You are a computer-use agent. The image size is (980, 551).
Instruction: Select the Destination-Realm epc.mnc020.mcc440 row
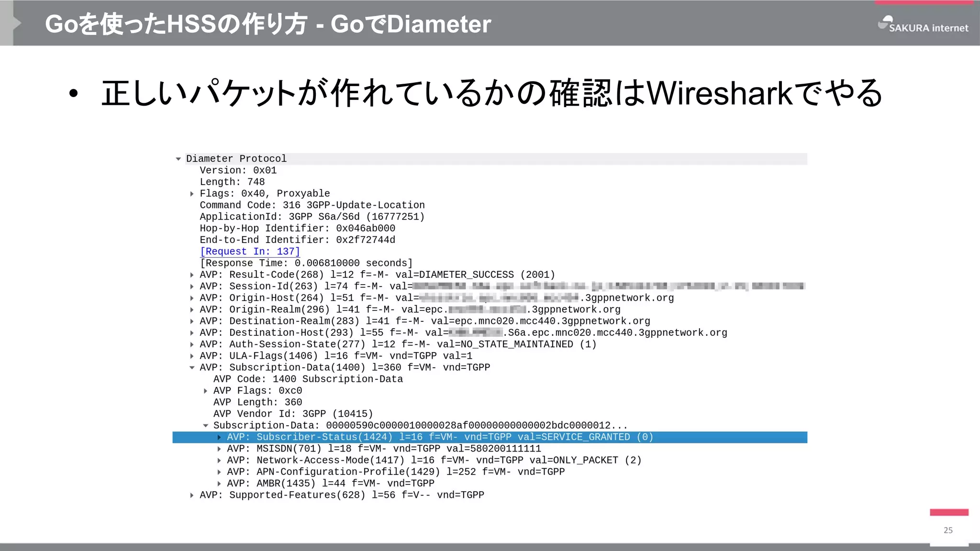[x=425, y=321]
